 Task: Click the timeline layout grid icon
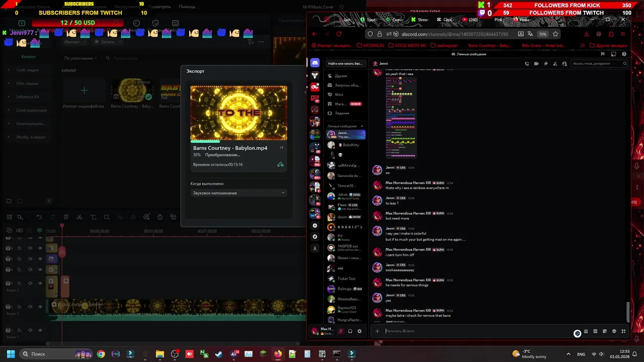click(x=9, y=217)
